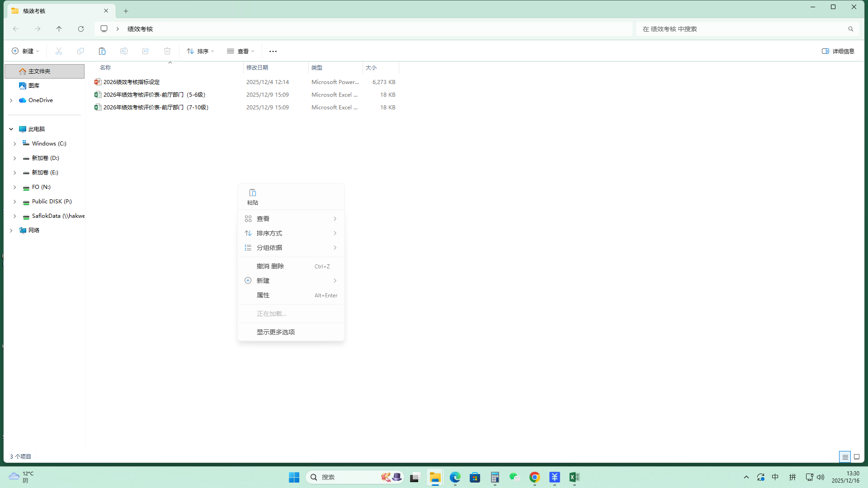Click the 名称 column header
This screenshot has height=488, width=868.
pyautogui.click(x=105, y=67)
